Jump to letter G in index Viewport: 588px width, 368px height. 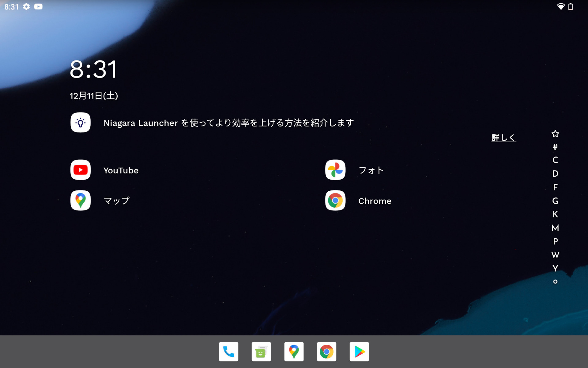[555, 201]
